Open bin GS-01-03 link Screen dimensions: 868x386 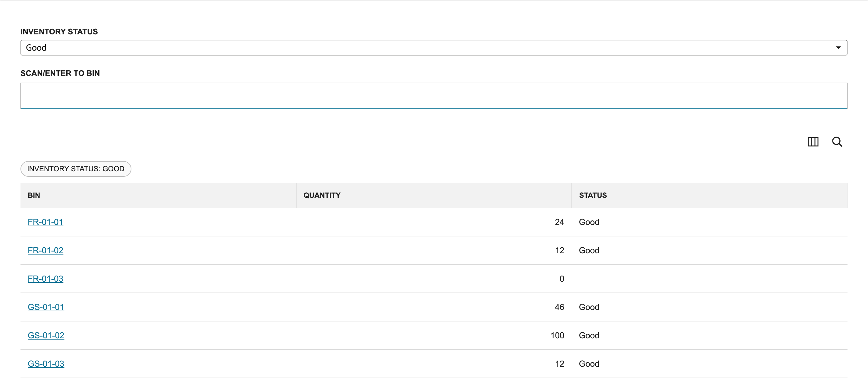(x=46, y=363)
